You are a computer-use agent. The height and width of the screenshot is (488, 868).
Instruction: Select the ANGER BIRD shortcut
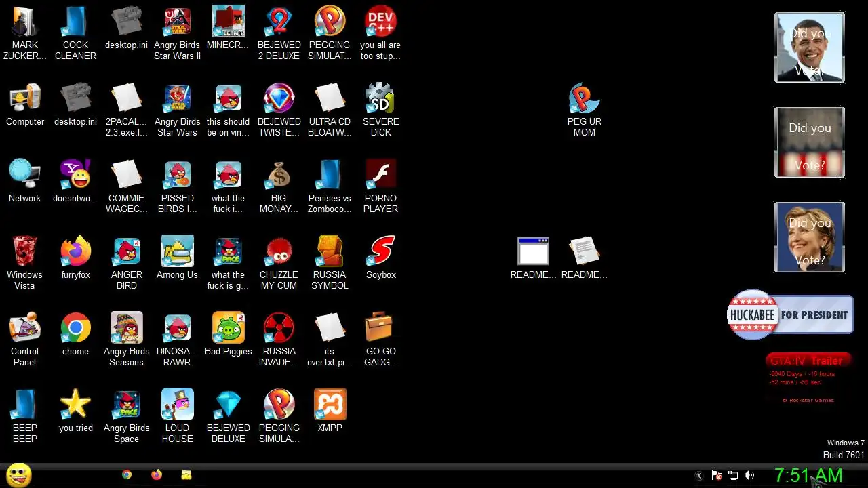tap(127, 264)
